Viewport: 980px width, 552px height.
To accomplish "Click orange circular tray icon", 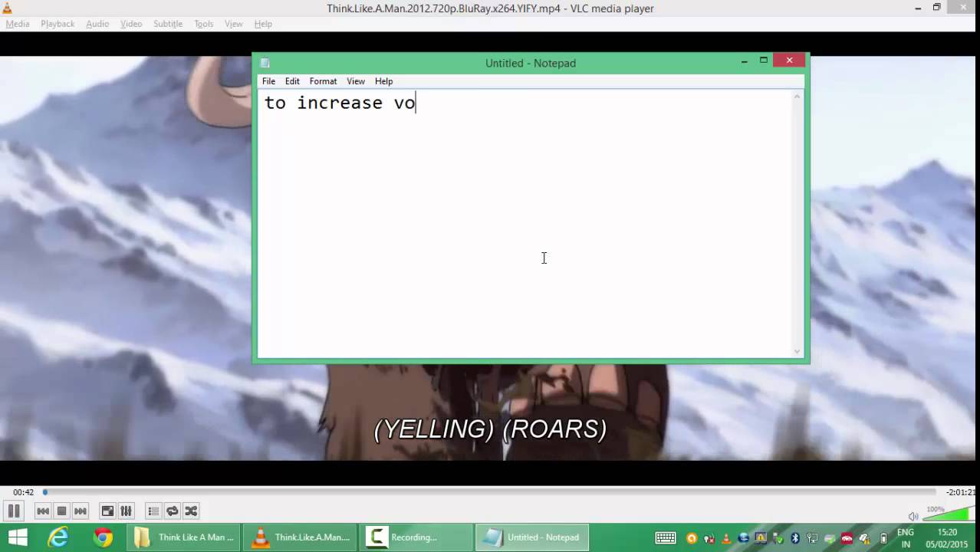I will point(692,538).
